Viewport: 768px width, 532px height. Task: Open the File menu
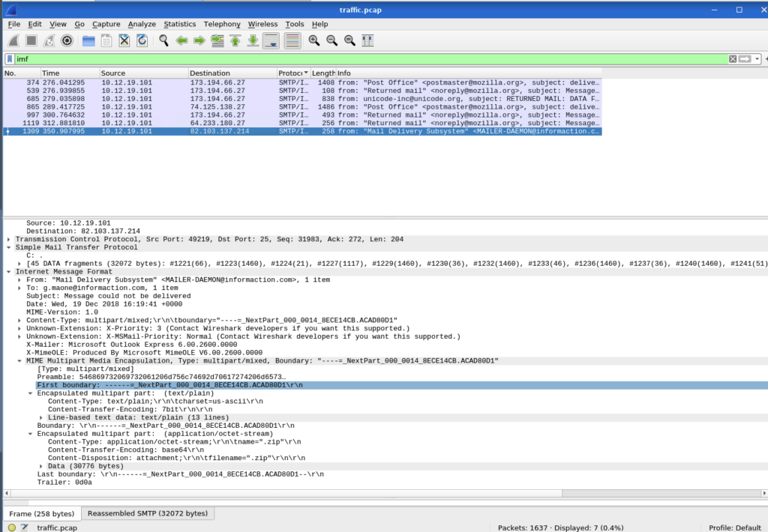14,24
